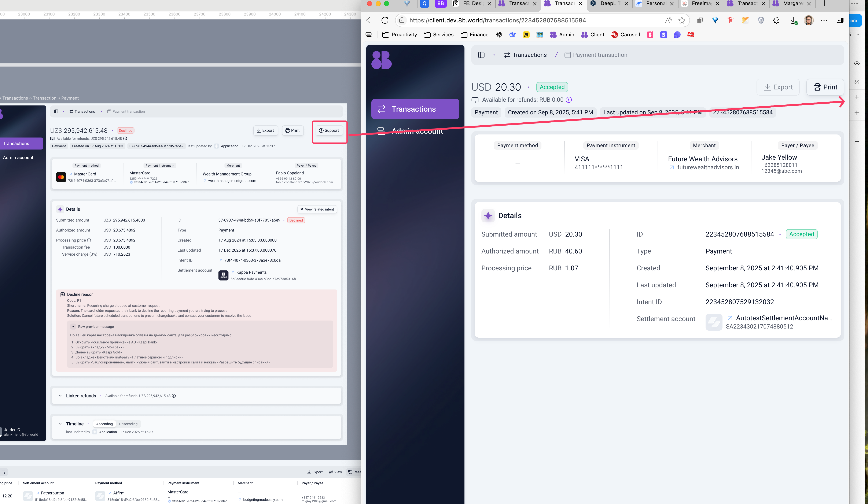View site information via the address bar lock icon
The height and width of the screenshot is (504, 868).
coord(402,20)
